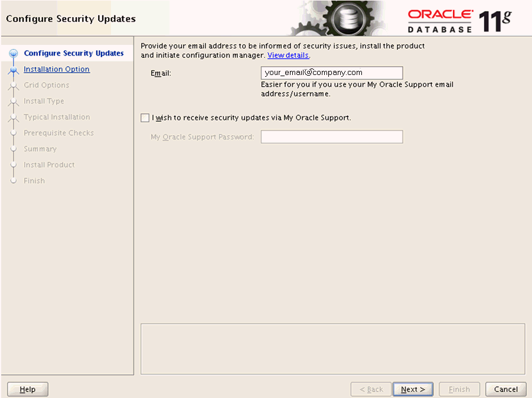This screenshot has height=398, width=532.
Task: Click the Oracle Database 11g logo
Action: click(x=460, y=21)
